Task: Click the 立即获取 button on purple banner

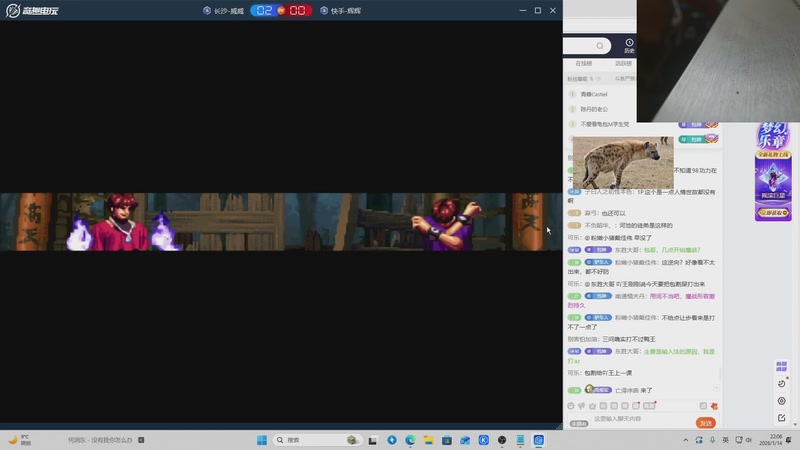Action: (773, 212)
